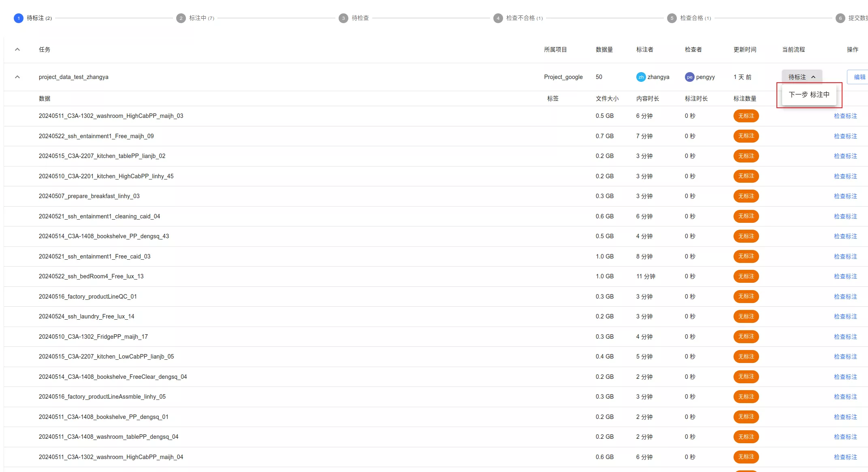Open 检查标注 for washroom_HighCabPP_maijh_03
868x472 pixels.
(x=845, y=116)
